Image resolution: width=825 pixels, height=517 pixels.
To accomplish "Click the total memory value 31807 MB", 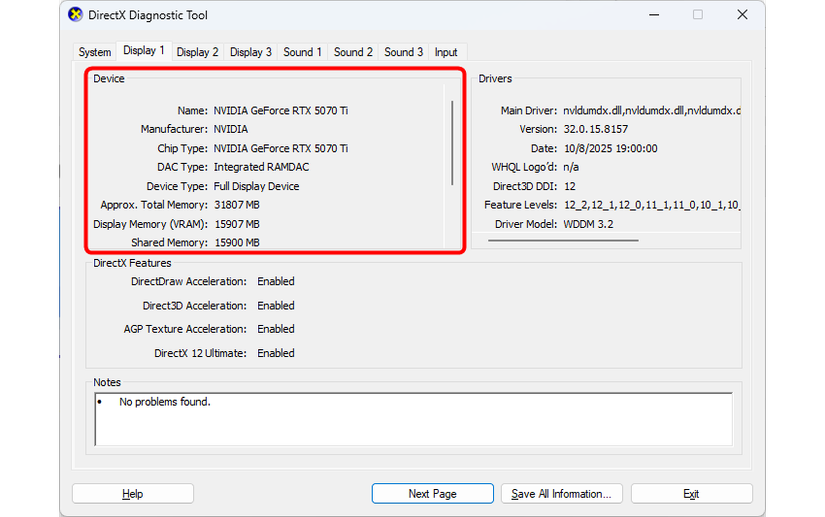I will pos(237,205).
